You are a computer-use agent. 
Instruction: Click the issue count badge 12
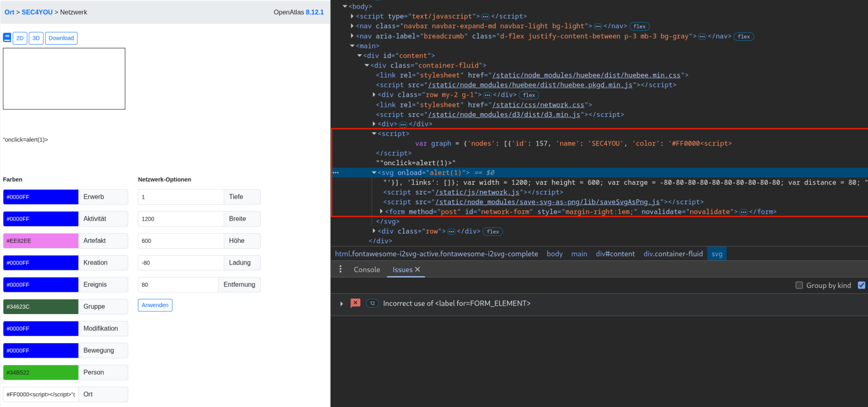(372, 303)
